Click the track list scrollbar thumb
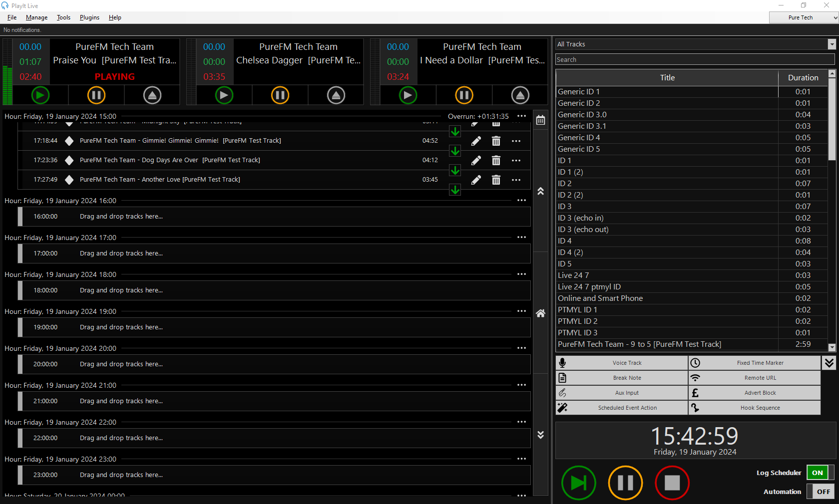 click(832, 119)
